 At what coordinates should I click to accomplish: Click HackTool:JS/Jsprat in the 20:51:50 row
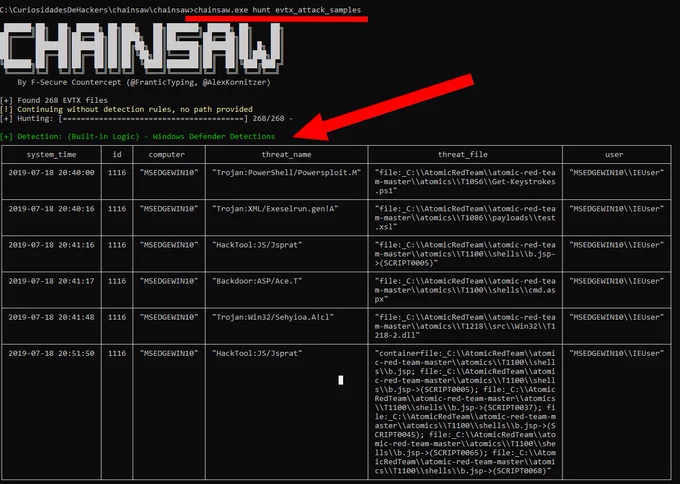(257, 353)
